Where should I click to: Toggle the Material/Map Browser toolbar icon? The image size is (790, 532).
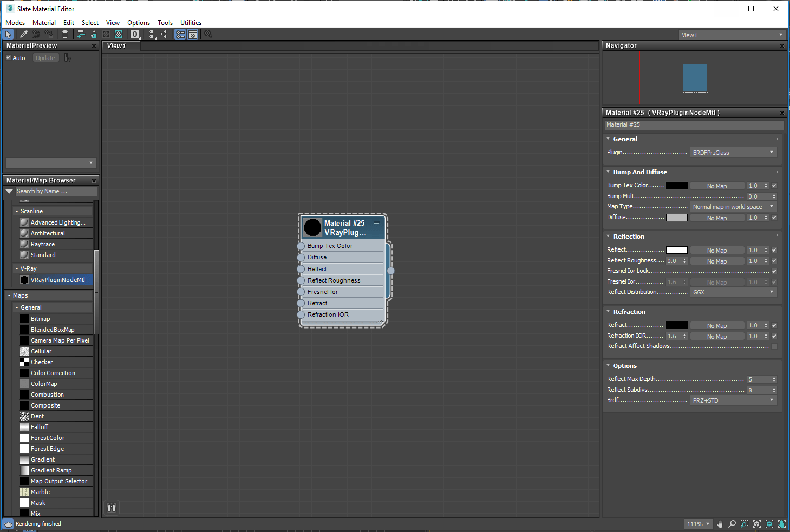click(x=180, y=34)
